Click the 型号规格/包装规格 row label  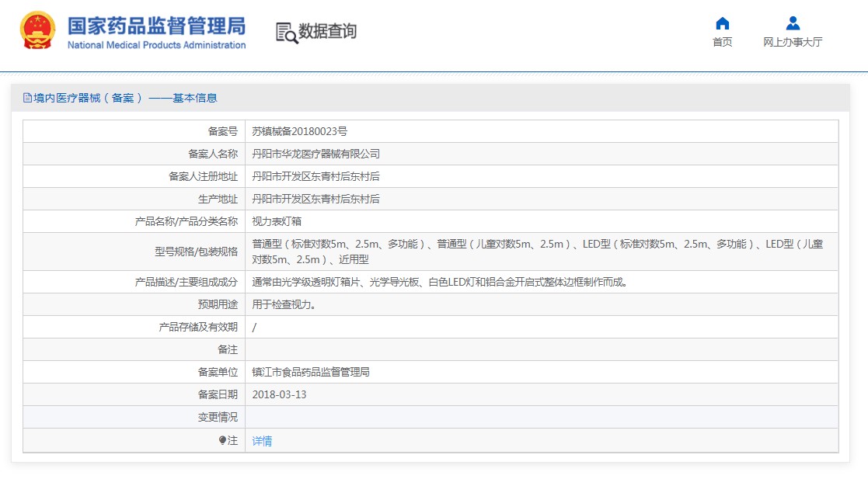[196, 252]
